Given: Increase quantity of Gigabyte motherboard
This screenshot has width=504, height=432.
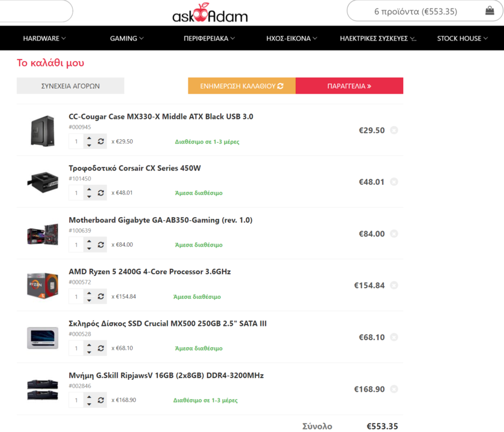Looking at the screenshot, I should click(x=89, y=241).
